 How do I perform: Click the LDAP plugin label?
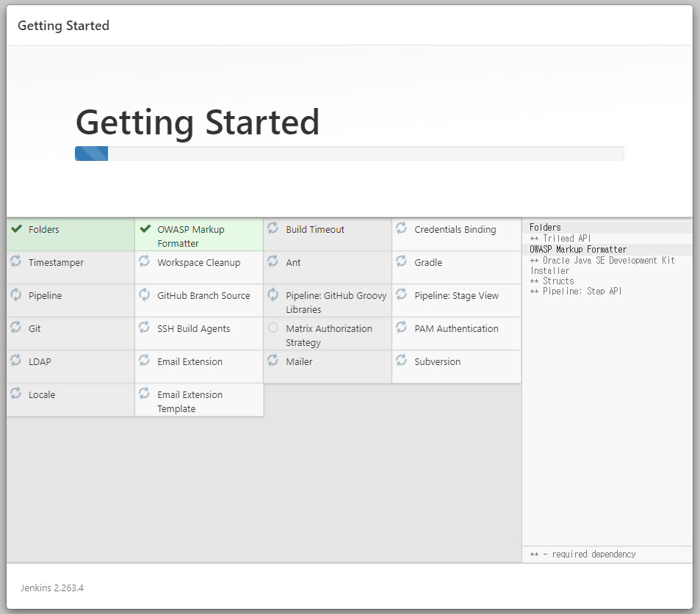pyautogui.click(x=40, y=361)
